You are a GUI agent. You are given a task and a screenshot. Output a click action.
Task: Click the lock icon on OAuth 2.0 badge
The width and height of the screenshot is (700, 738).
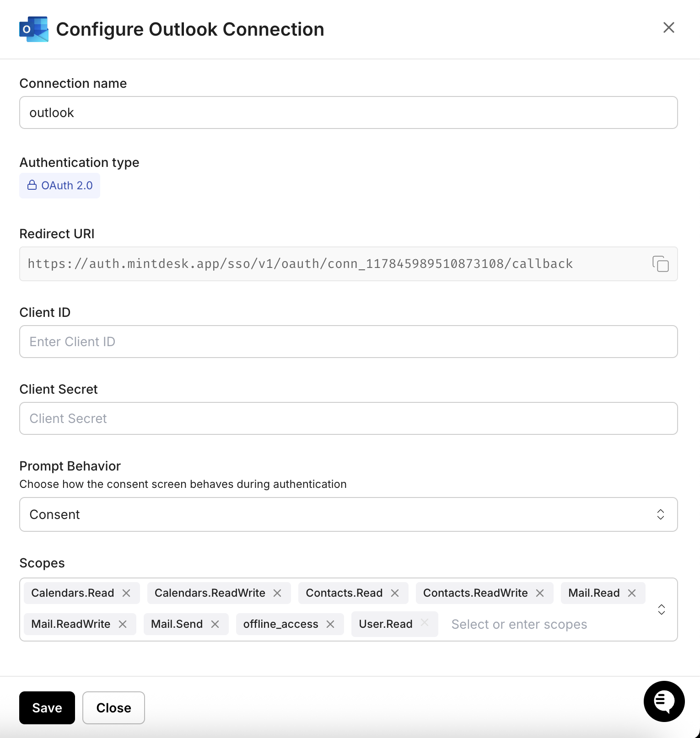pos(32,185)
